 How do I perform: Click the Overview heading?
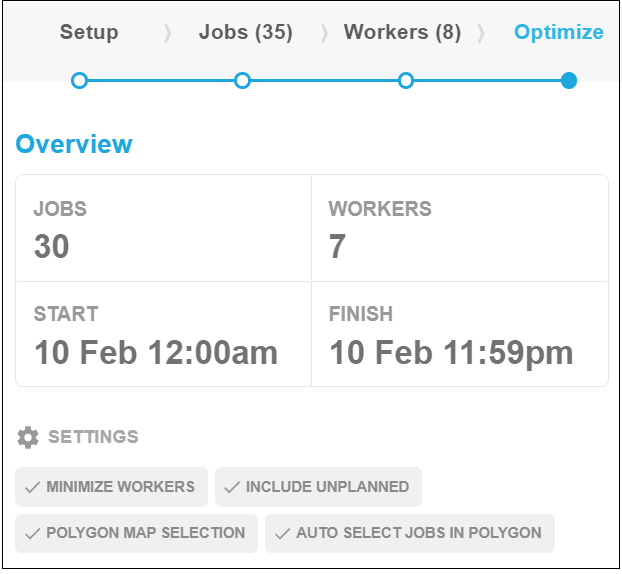[74, 144]
